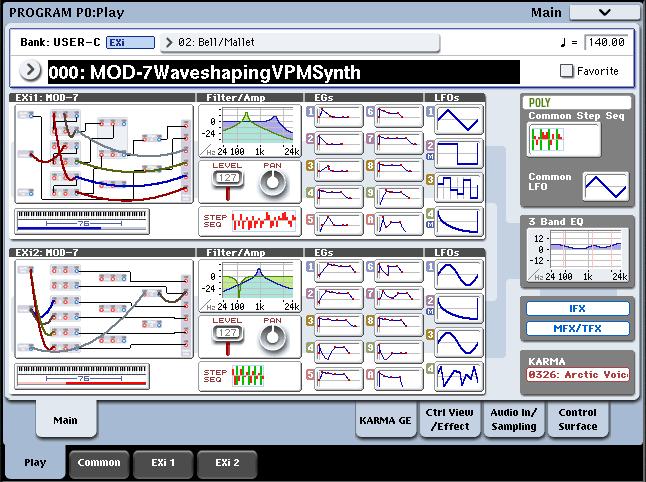
Task: Turn the EXi2 PAN knob
Action: pos(272,337)
